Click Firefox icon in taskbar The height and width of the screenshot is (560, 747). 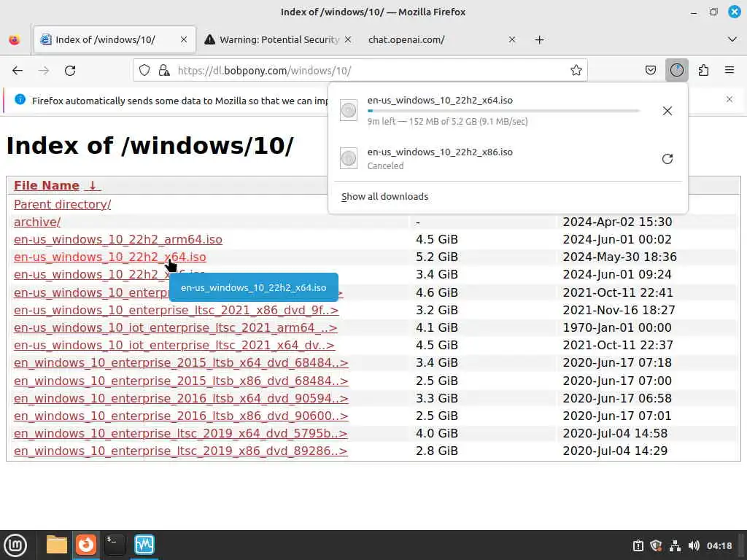point(86,545)
